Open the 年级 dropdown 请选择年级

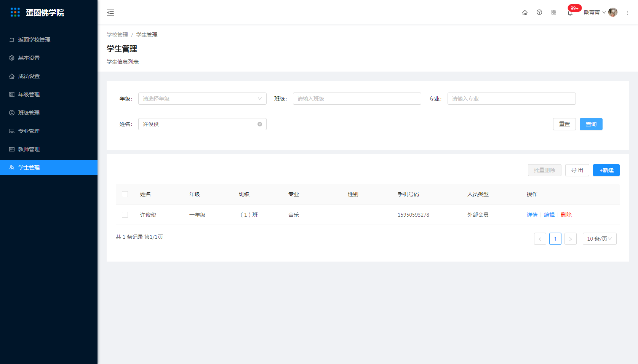point(202,99)
